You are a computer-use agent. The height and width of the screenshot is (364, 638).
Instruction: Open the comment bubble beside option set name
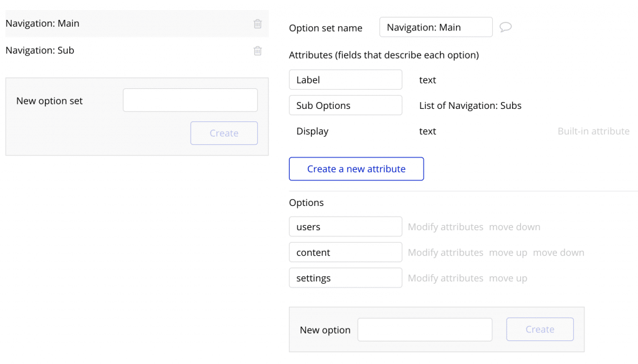(505, 27)
